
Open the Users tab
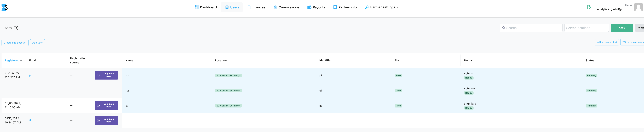coord(232,7)
